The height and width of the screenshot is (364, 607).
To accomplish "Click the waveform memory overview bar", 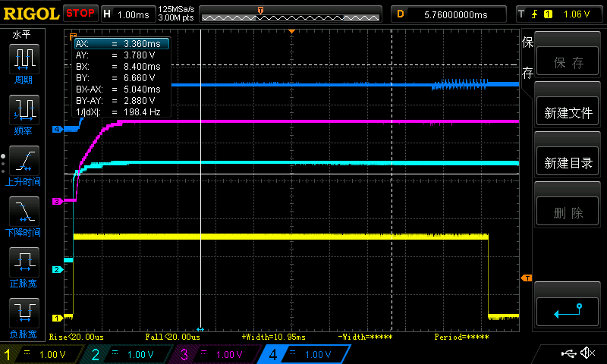I will 291,14.
